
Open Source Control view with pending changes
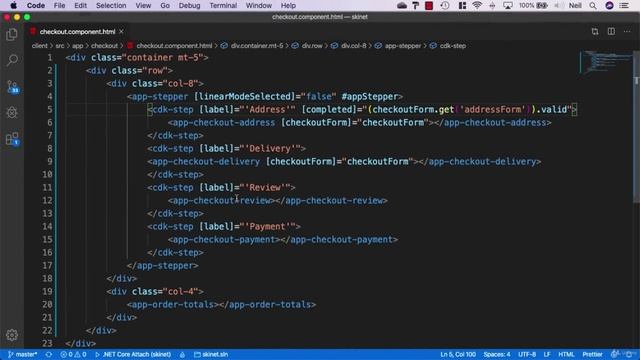12,87
